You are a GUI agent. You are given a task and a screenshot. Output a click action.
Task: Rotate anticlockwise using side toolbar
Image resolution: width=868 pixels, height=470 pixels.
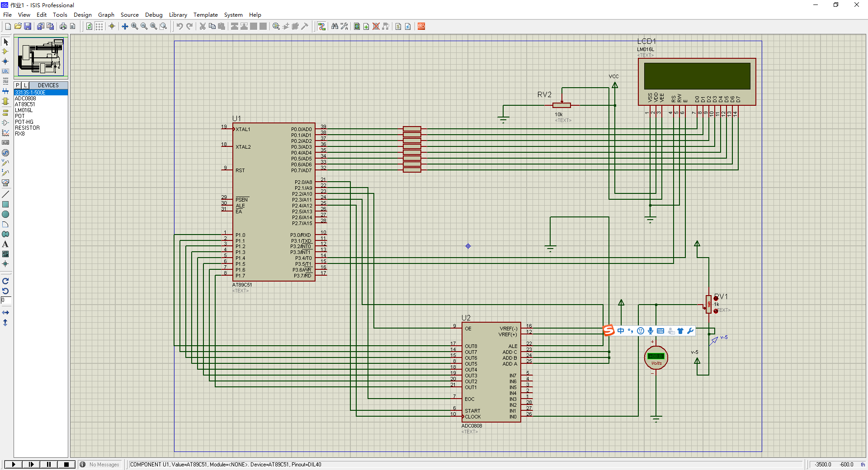[x=5, y=291]
